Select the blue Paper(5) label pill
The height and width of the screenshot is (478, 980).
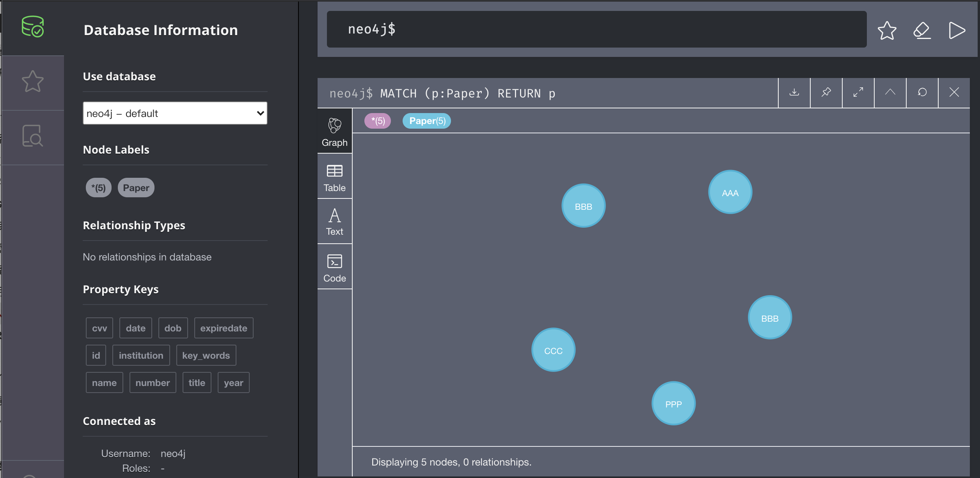coord(427,121)
